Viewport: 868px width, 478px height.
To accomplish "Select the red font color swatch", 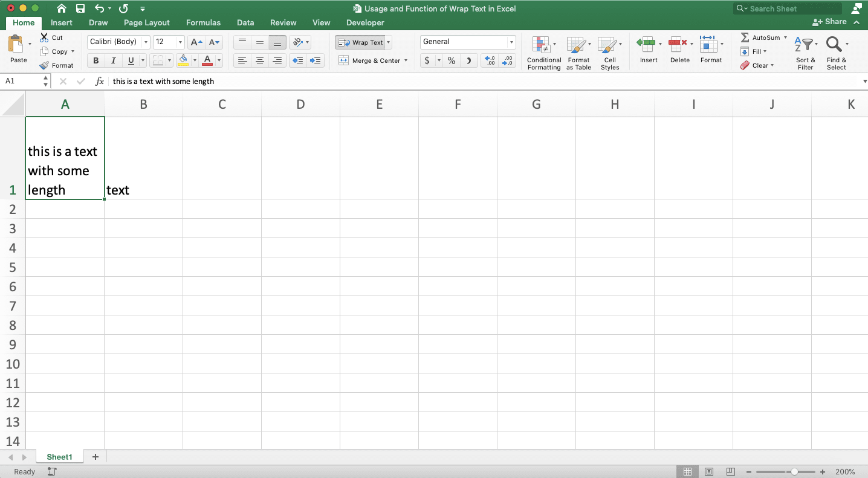I will (x=209, y=60).
